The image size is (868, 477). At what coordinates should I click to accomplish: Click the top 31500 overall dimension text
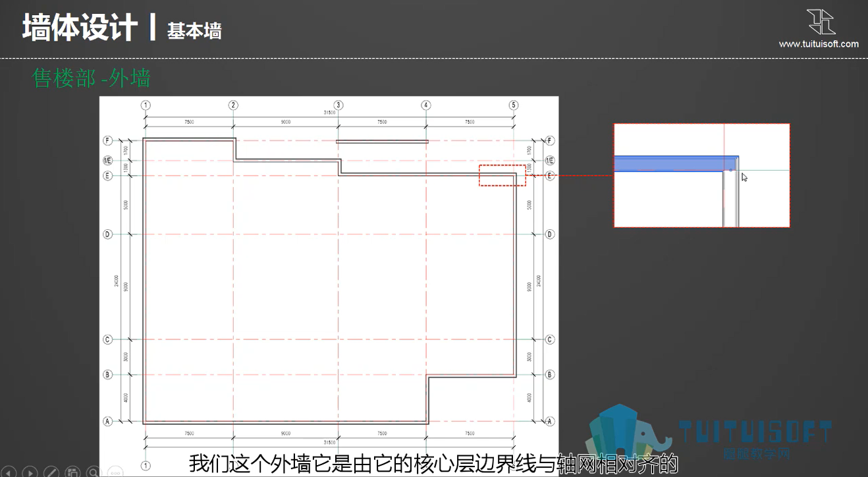(329, 113)
